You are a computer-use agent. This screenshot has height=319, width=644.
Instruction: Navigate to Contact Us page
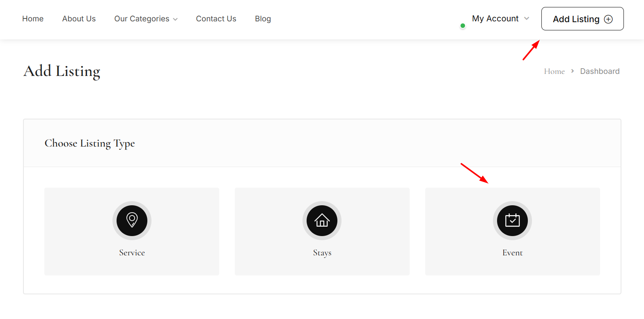pos(216,19)
